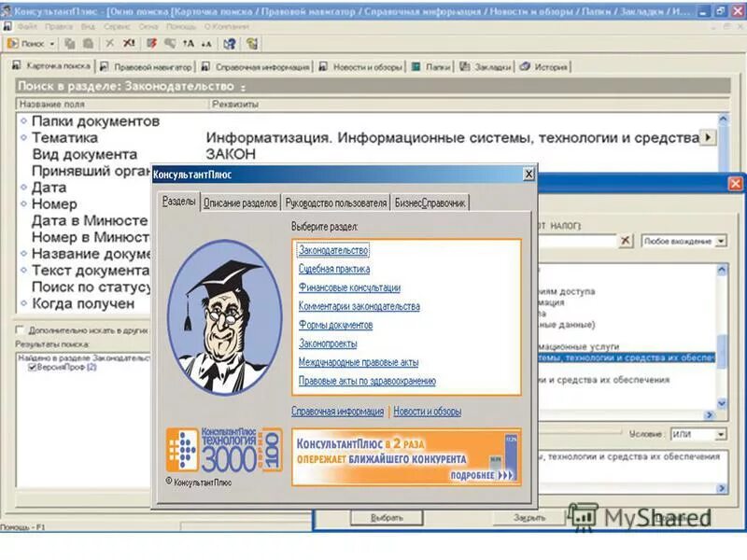The image size is (747, 560).
Task: Open the Поиск toolbar dropdown arrow
Action: click(52, 44)
